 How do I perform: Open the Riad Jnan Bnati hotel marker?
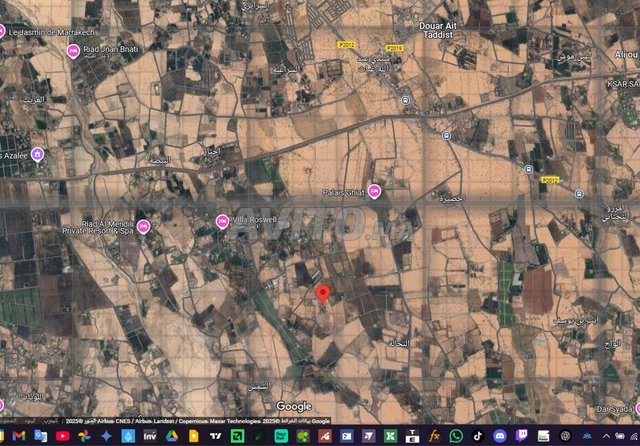point(73,51)
